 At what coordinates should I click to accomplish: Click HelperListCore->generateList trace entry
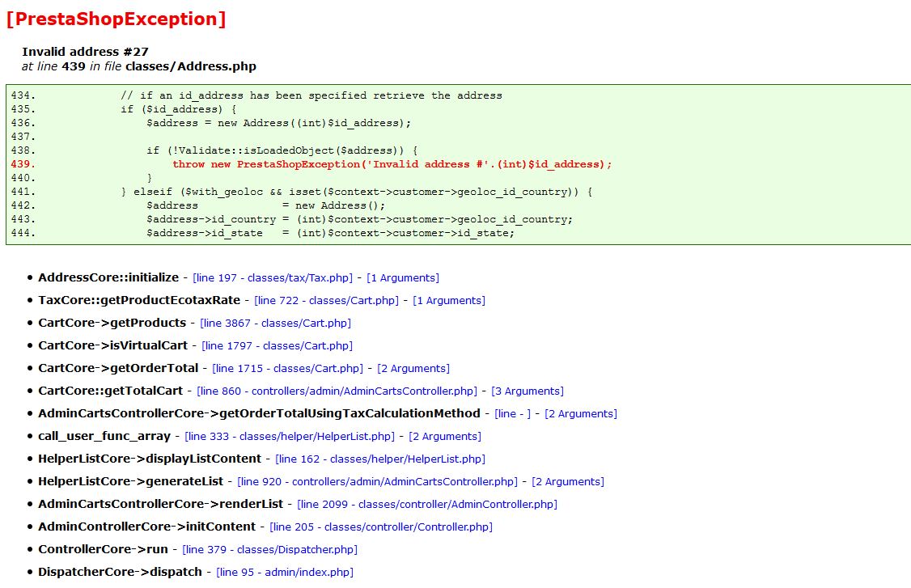click(131, 482)
